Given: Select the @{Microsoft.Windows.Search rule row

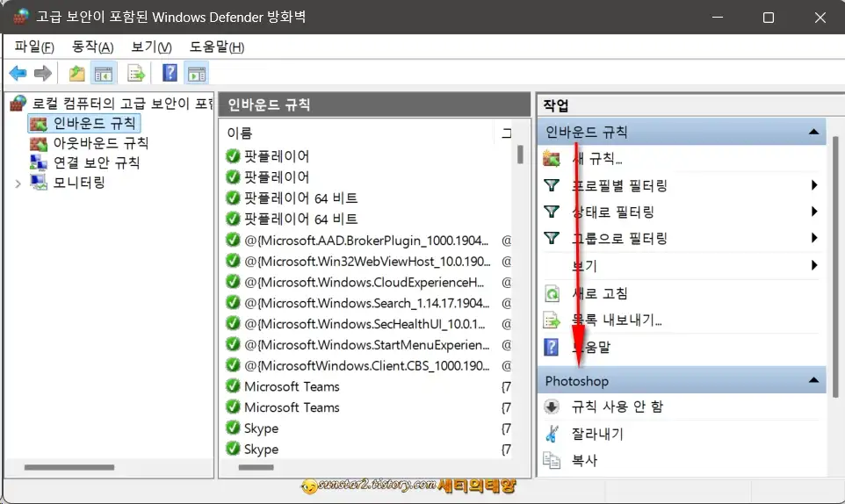Looking at the screenshot, I should point(366,303).
